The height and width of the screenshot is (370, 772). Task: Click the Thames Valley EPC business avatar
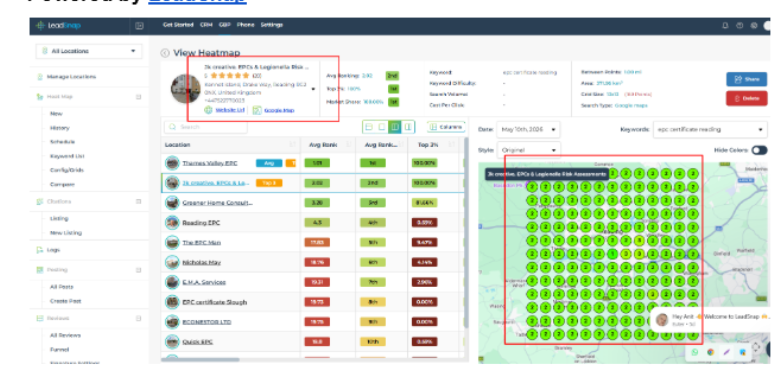click(x=172, y=163)
